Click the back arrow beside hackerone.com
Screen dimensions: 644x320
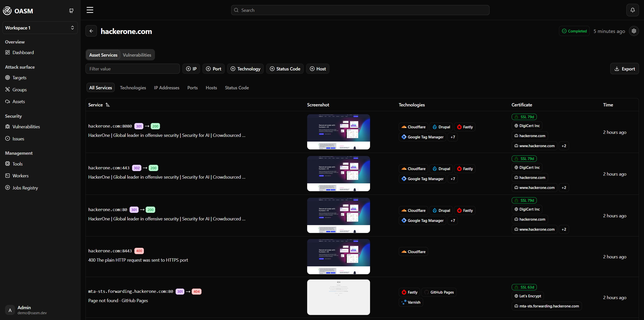point(91,31)
